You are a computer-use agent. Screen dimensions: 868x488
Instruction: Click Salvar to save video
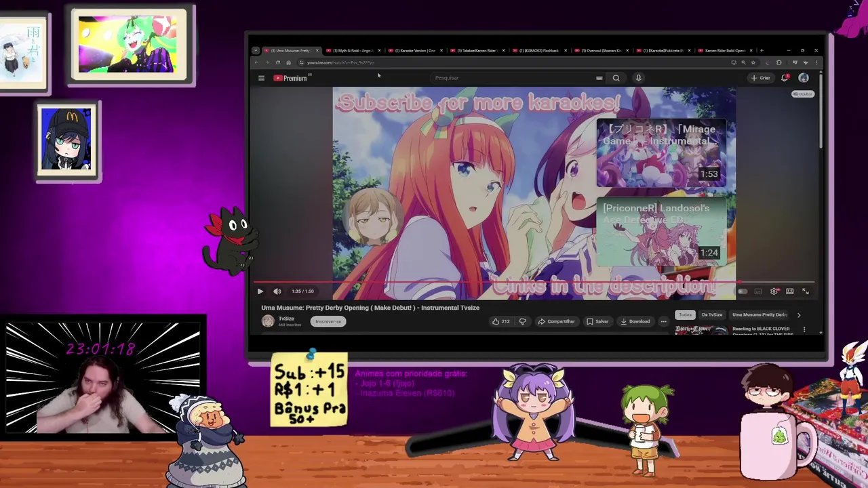pyautogui.click(x=597, y=321)
